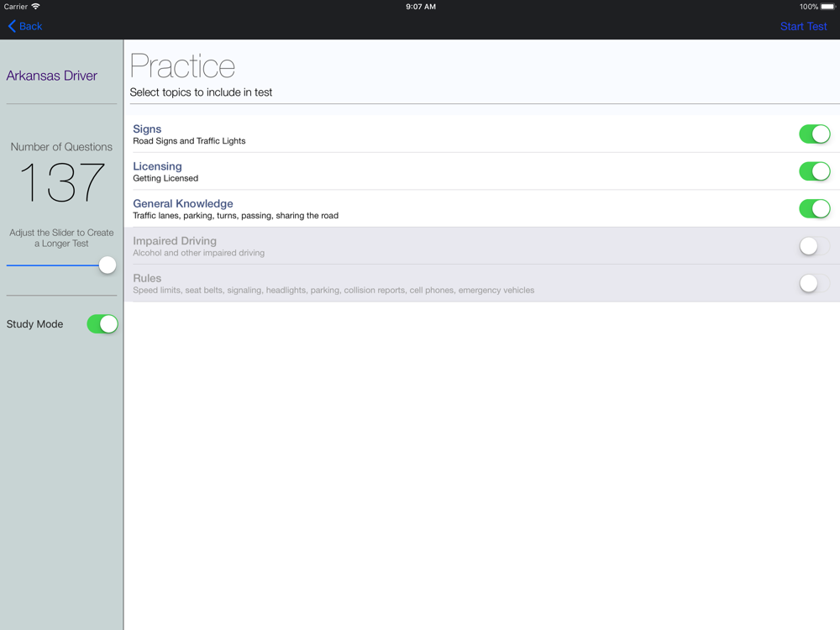The width and height of the screenshot is (840, 630).
Task: Enable the Rules topic switch
Action: click(814, 283)
